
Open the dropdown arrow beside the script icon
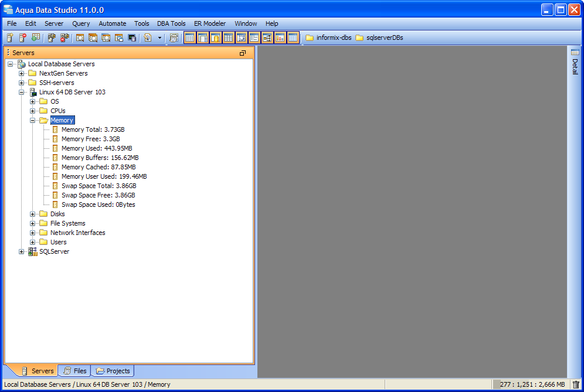pyautogui.click(x=160, y=38)
